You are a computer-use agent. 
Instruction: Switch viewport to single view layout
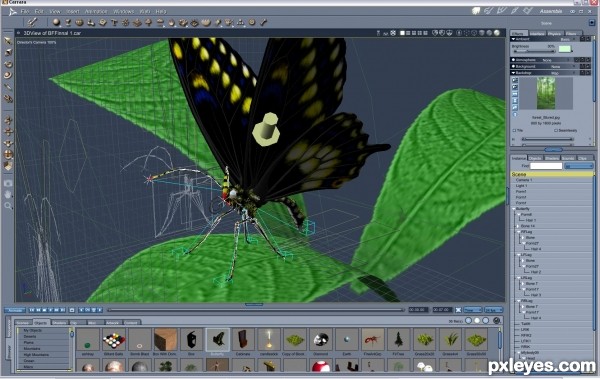point(402,33)
